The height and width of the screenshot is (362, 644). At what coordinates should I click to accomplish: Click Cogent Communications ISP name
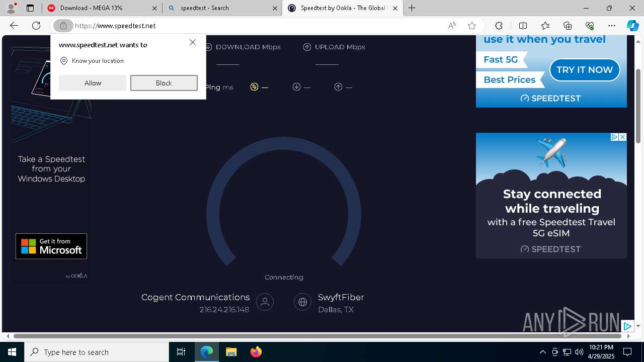(195, 297)
